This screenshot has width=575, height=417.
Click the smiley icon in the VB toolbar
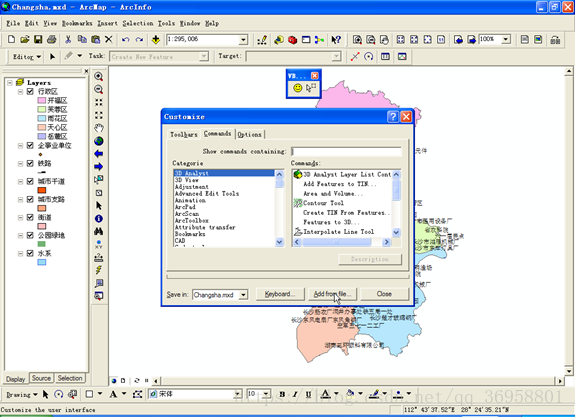click(x=297, y=88)
